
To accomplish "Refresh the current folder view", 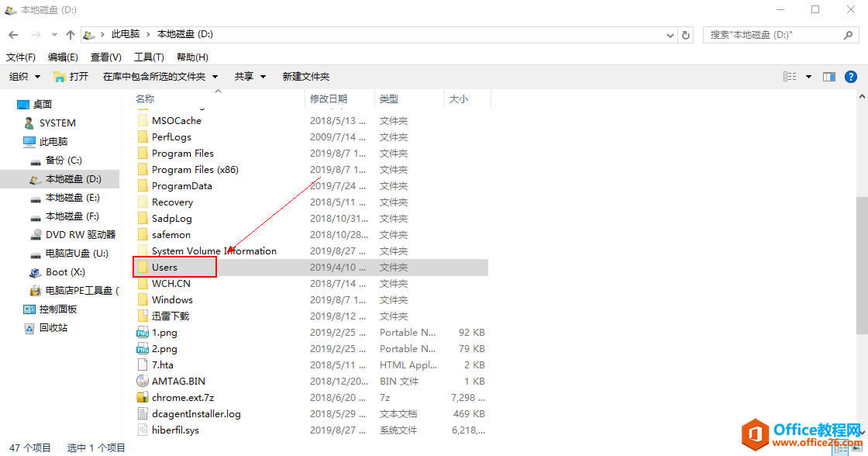I will click(x=686, y=35).
